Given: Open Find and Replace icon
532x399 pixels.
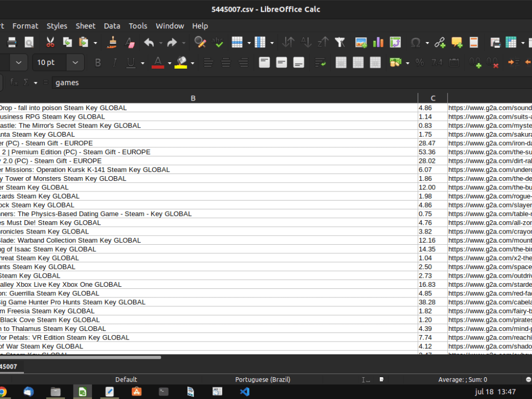Looking at the screenshot, I should tap(200, 43).
